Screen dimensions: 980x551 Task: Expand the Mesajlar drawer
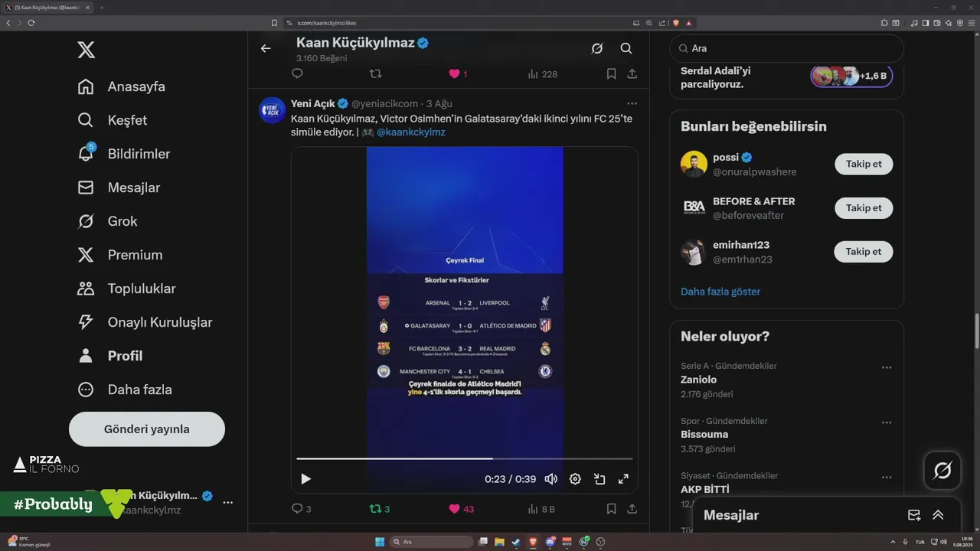[x=938, y=515]
